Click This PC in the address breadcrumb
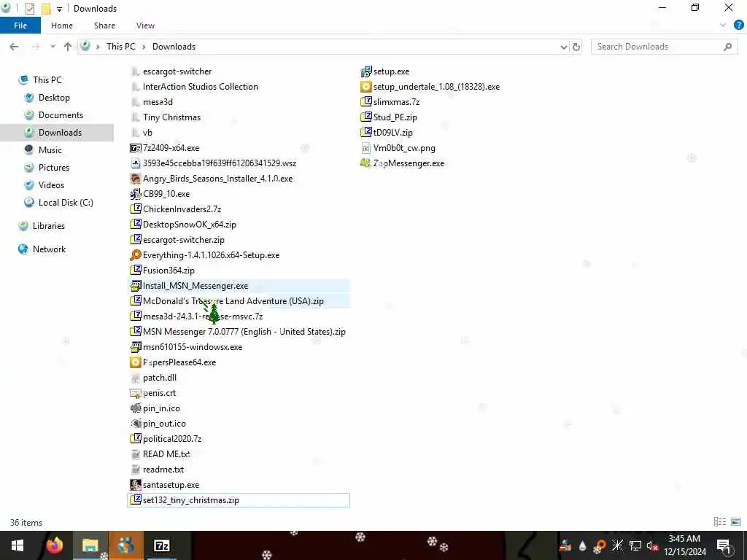The image size is (747, 560). 121,47
